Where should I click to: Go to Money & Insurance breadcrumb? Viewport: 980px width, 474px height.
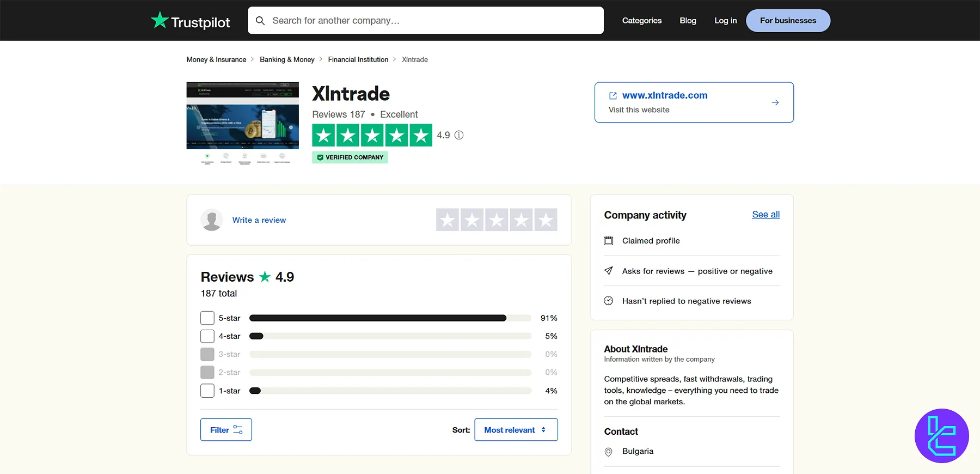216,59
